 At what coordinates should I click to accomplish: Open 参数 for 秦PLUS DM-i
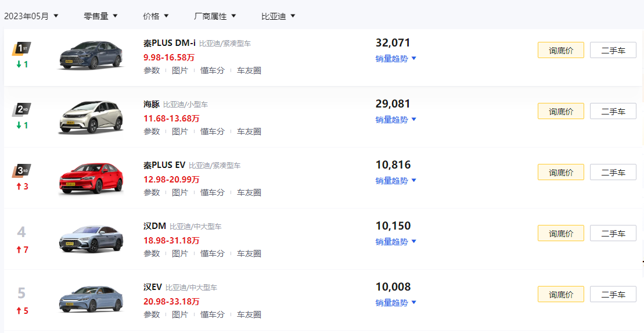point(152,70)
